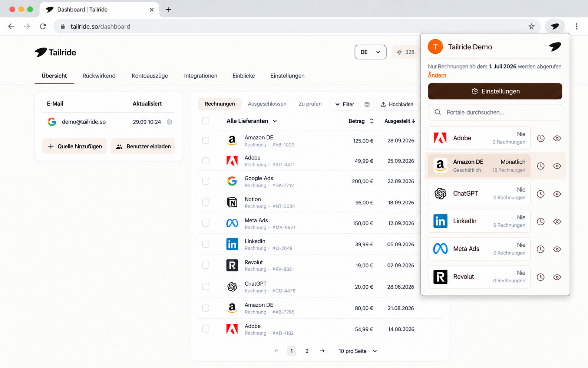Click the clock icon for LinkedIn portal
The height and width of the screenshot is (368, 588).
[x=541, y=221]
